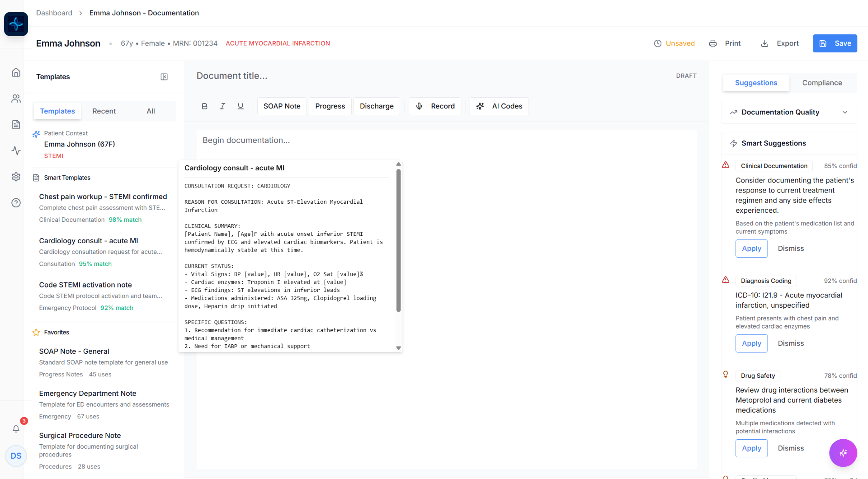Open the Dashboard breadcrumb link

point(54,13)
